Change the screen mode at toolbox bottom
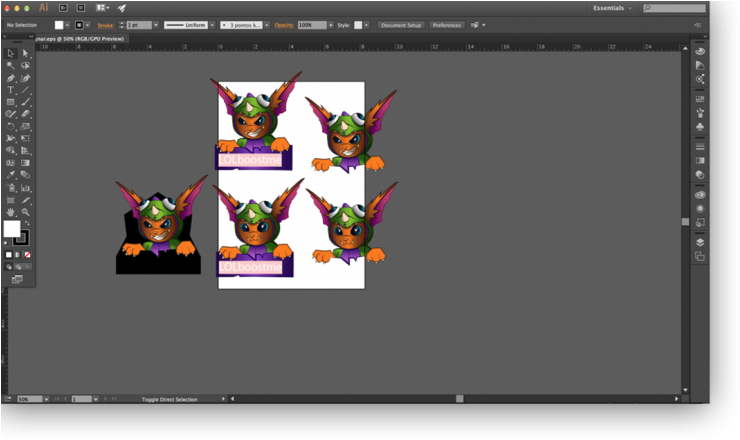Viewport: 740px width, 440px height. 17,280
